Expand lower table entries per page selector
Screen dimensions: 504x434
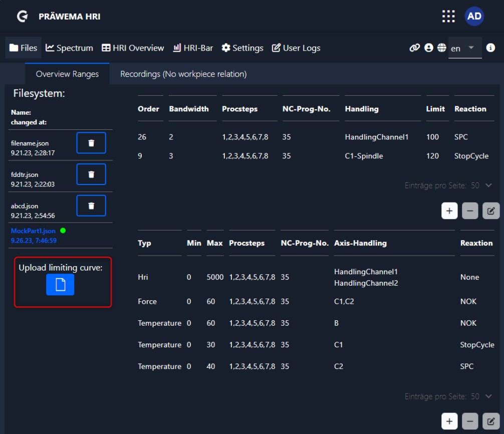488,396
